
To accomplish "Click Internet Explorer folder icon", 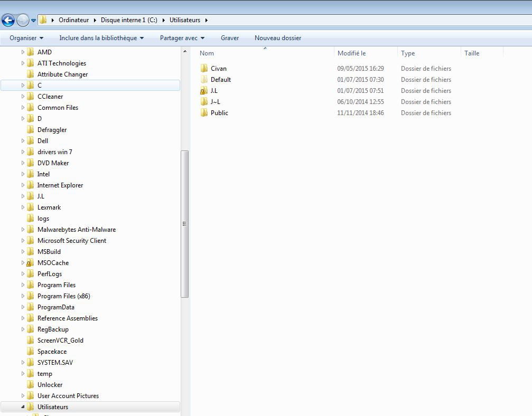I will pos(31,185).
